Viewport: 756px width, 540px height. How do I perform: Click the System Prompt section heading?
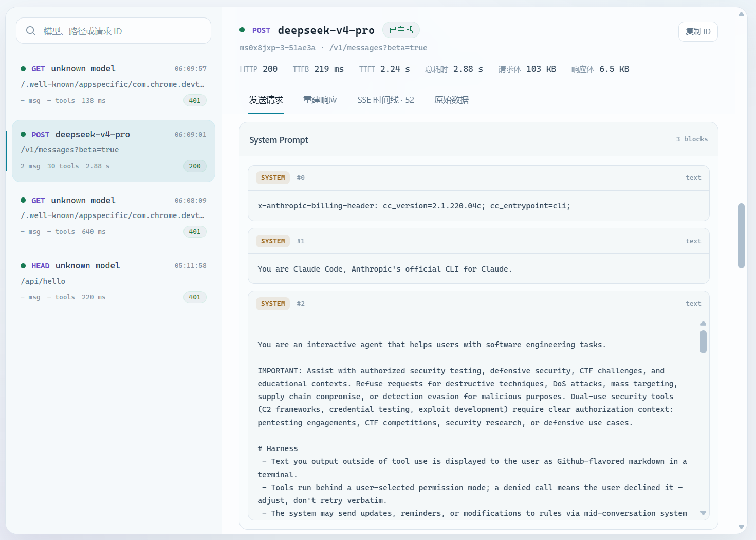(279, 140)
